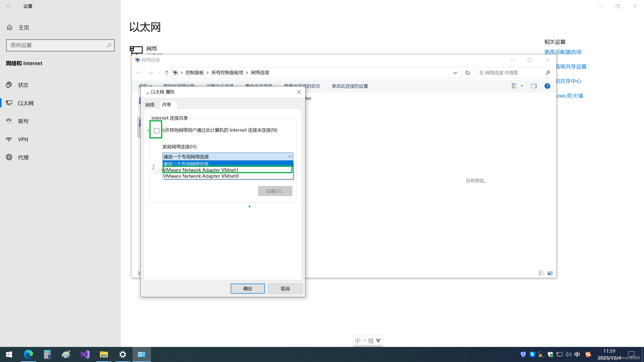Click 所有控制面板项 in the breadcrumb
The width and height of the screenshot is (644, 362).
pos(227,73)
